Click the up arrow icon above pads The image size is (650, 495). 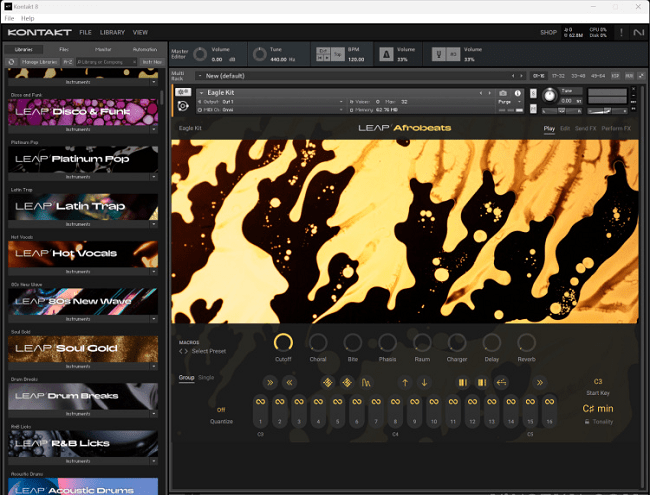[x=405, y=382]
